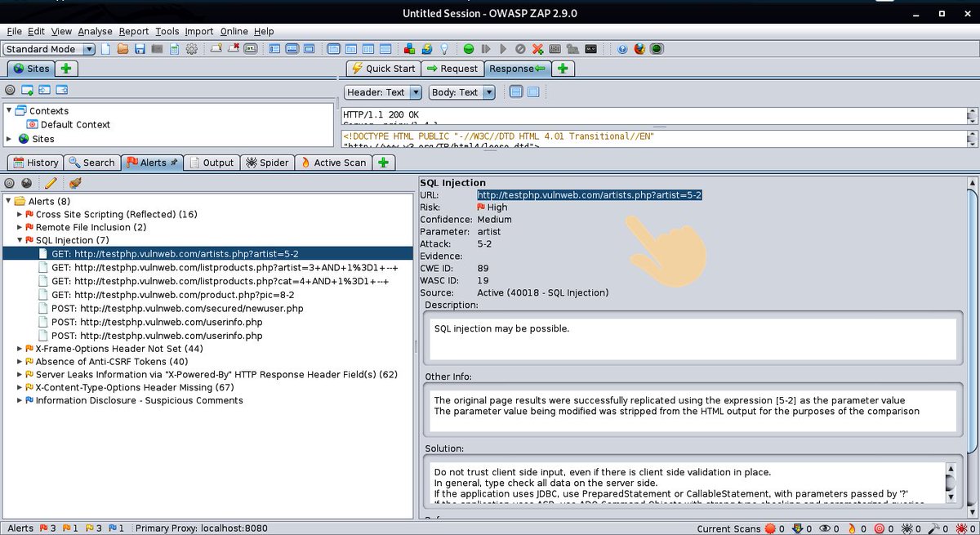Viewport: 980px width, 535px height.
Task: Launch Firefox browser icon in toolbar
Action: pos(639,49)
